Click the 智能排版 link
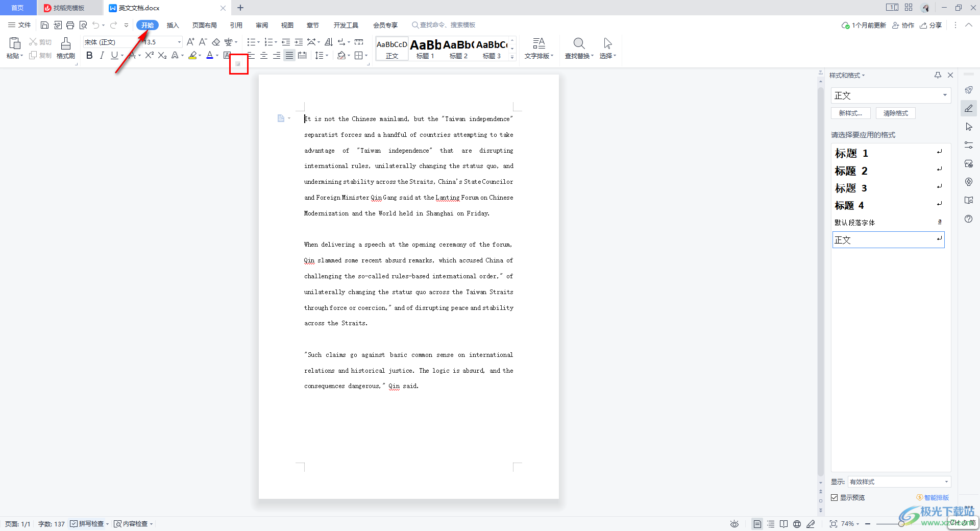The width and height of the screenshot is (980, 531). (933, 497)
